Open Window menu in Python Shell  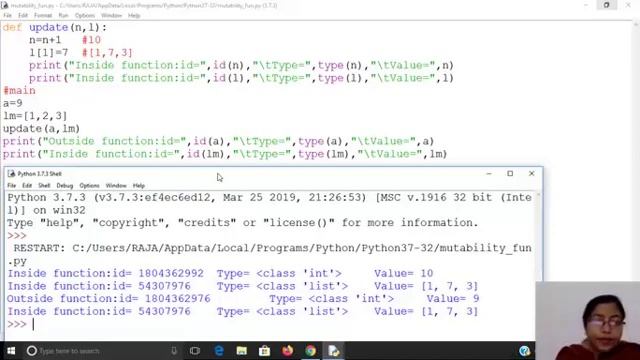[116, 186]
